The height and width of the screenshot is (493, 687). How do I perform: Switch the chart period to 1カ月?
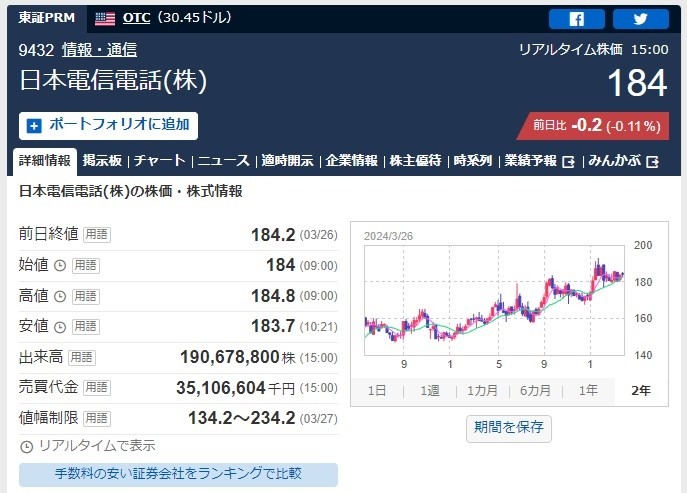(482, 390)
